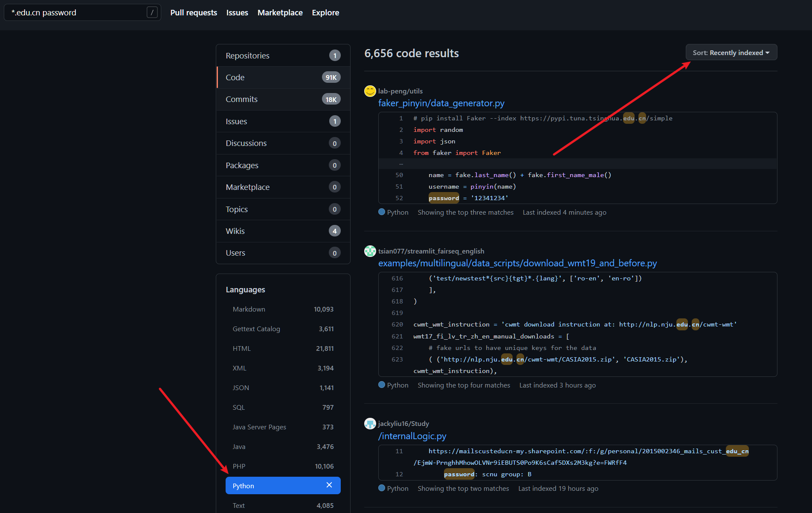Screen dimensions: 812x513
Task: Filter by SQL language
Action: pos(283,407)
